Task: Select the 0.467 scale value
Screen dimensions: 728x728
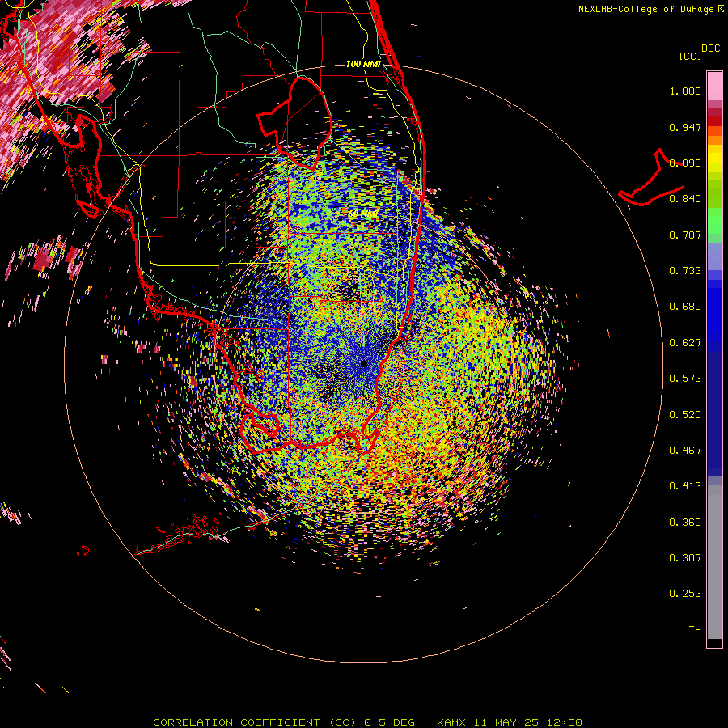Action: pos(685,451)
